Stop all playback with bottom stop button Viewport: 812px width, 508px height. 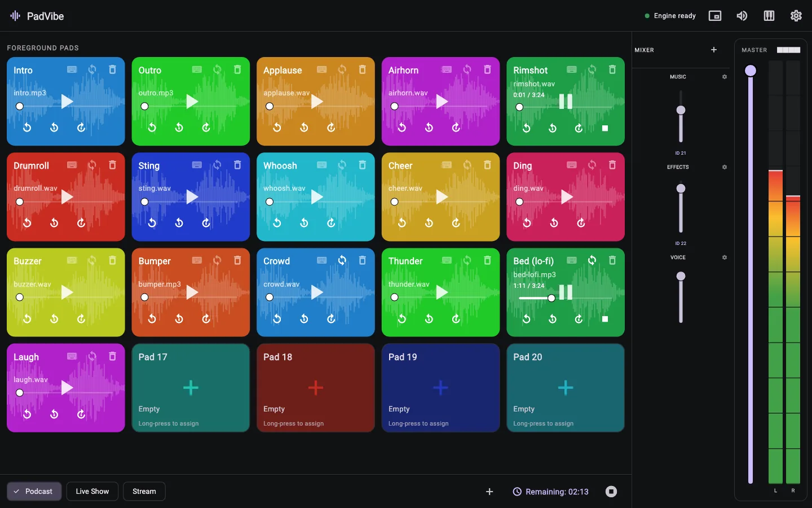(611, 492)
